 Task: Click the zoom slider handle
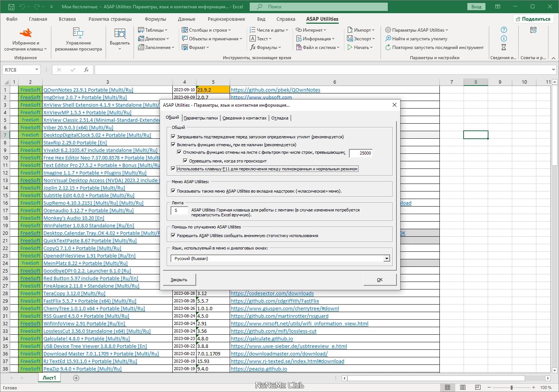point(511,387)
